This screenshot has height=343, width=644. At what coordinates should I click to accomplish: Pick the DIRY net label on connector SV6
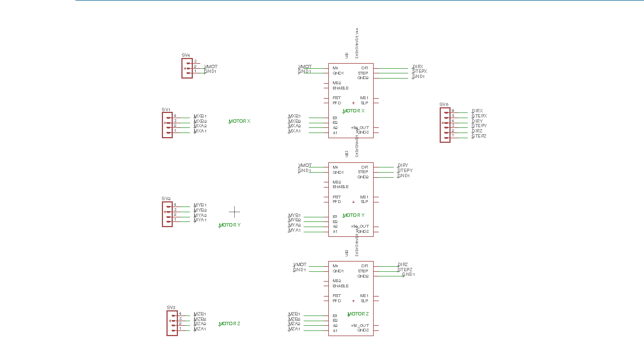click(478, 121)
